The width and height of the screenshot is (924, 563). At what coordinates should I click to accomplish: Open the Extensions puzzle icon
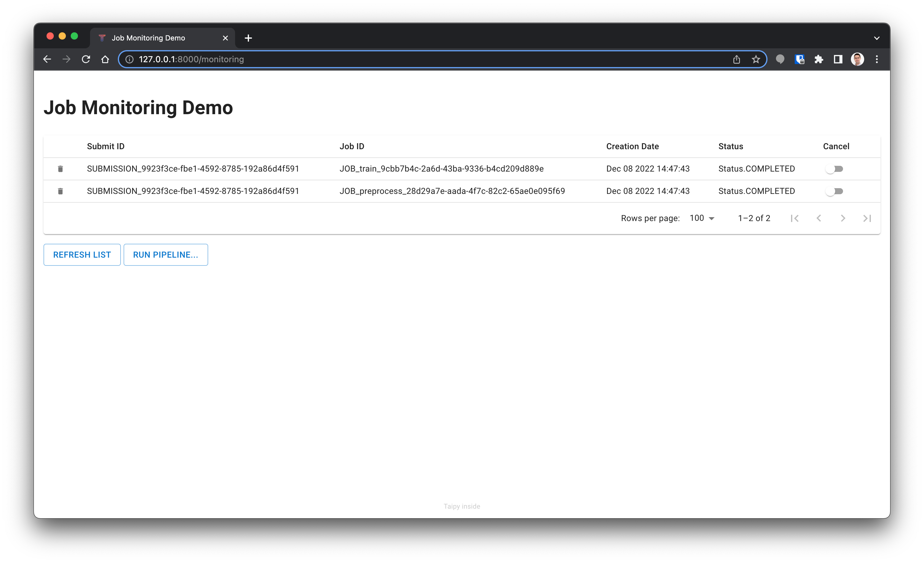[x=819, y=59]
